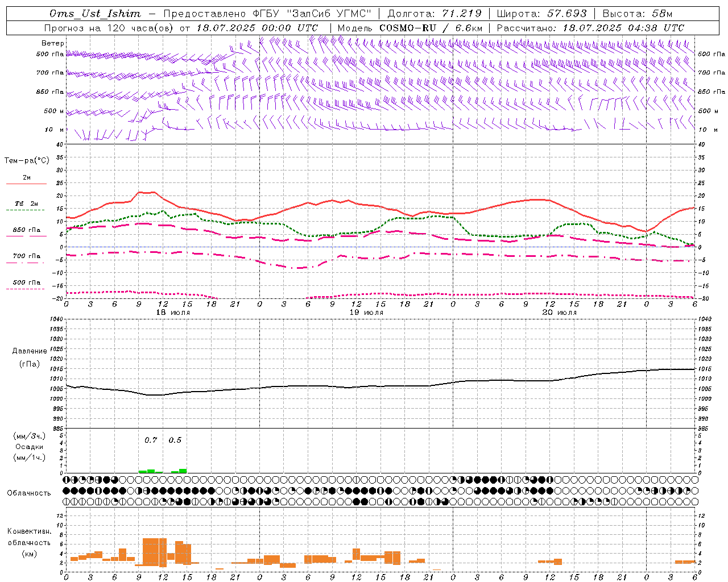The height and width of the screenshot is (582, 728).
Task: Click the station name Oms_Ust_Ishim
Action: tap(95, 14)
